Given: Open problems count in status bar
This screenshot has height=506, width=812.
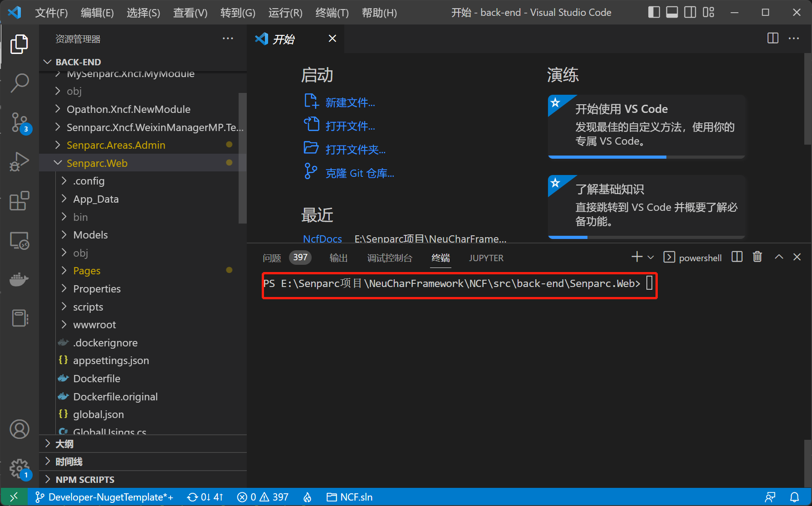Looking at the screenshot, I should click(x=263, y=497).
